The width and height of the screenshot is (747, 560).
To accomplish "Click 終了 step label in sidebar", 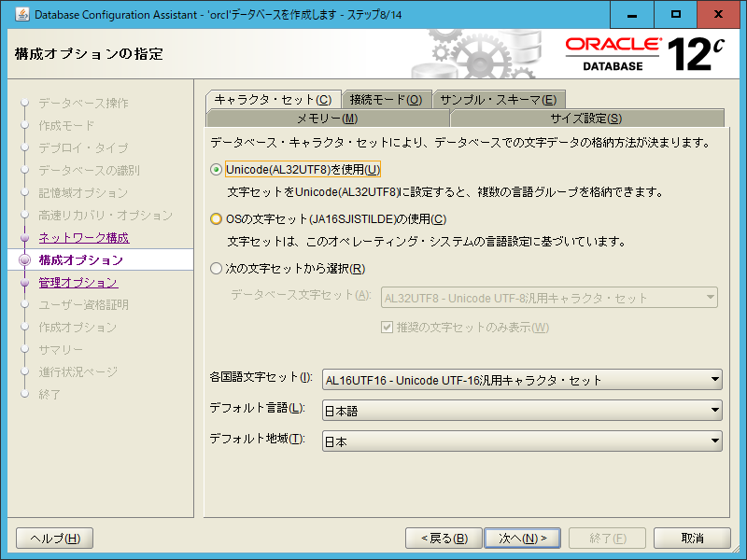I will coord(49,394).
